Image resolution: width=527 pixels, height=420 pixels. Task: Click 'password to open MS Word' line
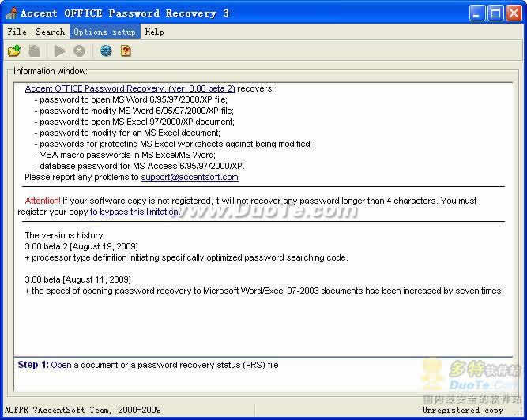pyautogui.click(x=131, y=99)
